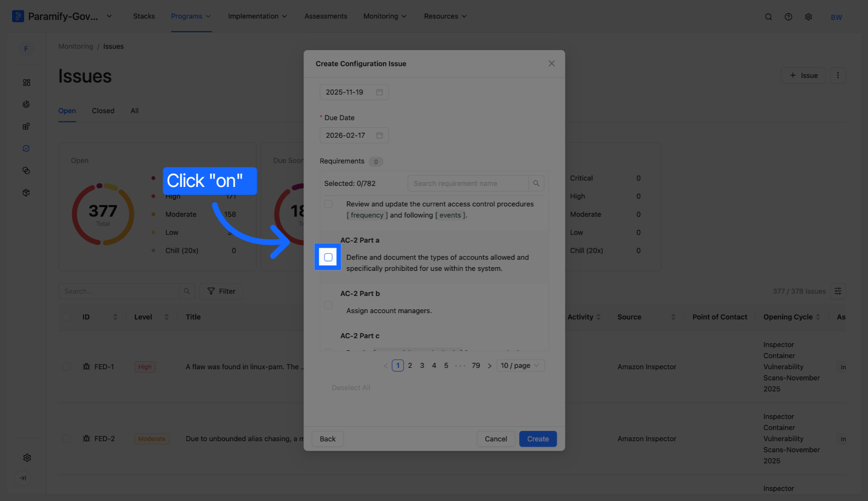Click the Search requirement name field
The height and width of the screenshot is (501, 868).
tap(468, 184)
